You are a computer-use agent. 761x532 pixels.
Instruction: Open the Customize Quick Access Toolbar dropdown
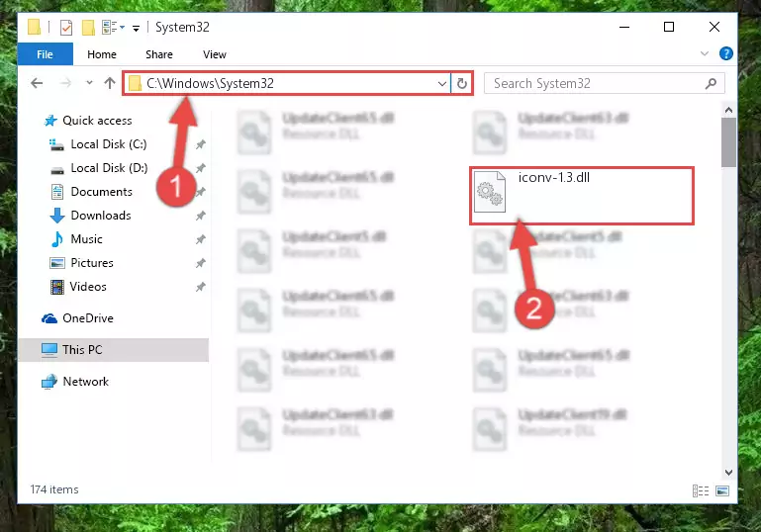click(x=137, y=28)
